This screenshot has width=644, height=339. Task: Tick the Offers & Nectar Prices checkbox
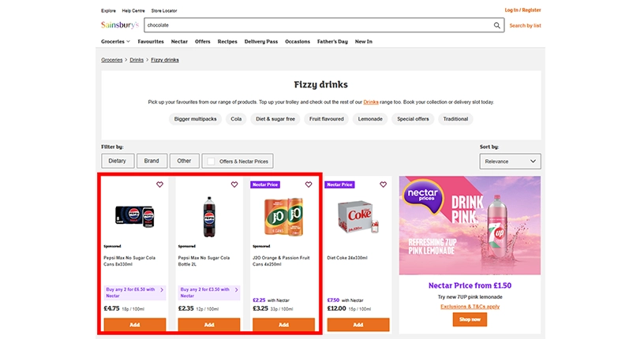pyautogui.click(x=211, y=161)
